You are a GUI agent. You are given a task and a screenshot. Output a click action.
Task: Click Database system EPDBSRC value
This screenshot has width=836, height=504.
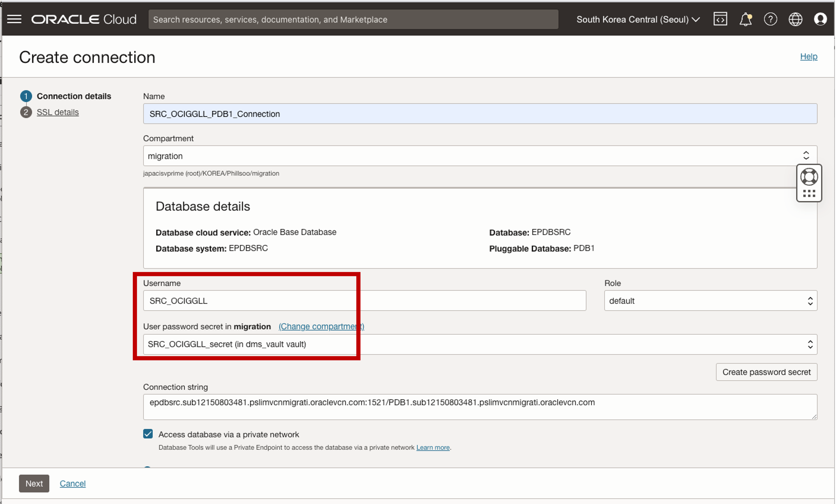click(x=248, y=248)
